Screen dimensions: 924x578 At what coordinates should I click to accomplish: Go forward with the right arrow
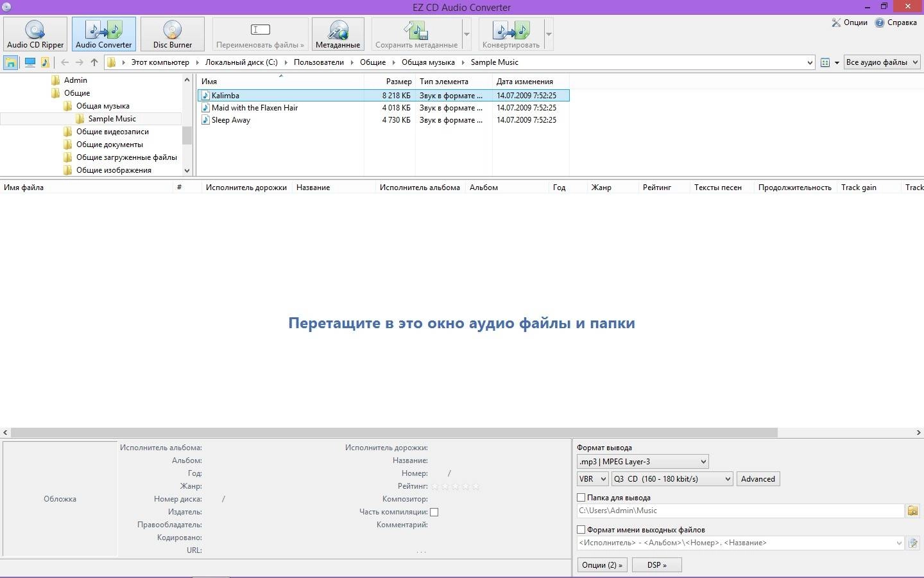[79, 62]
